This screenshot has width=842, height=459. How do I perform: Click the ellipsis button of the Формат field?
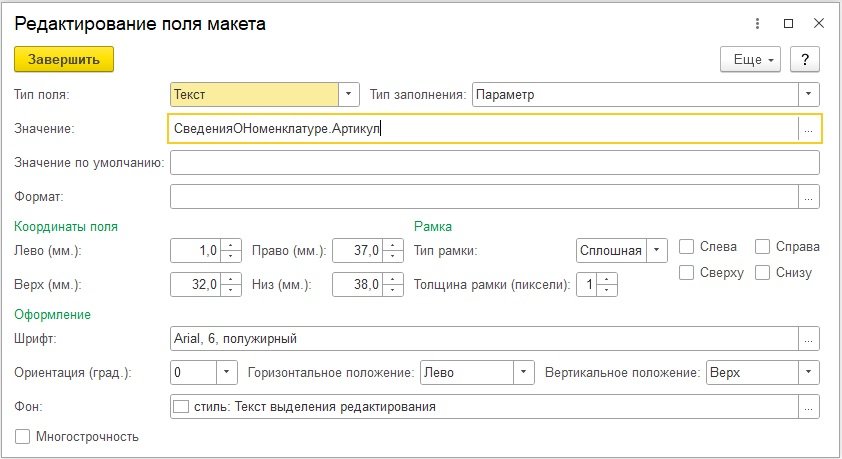(x=809, y=196)
